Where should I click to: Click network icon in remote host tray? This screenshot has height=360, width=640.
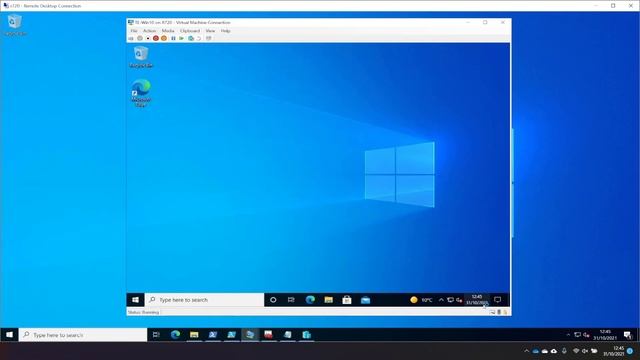577,335
